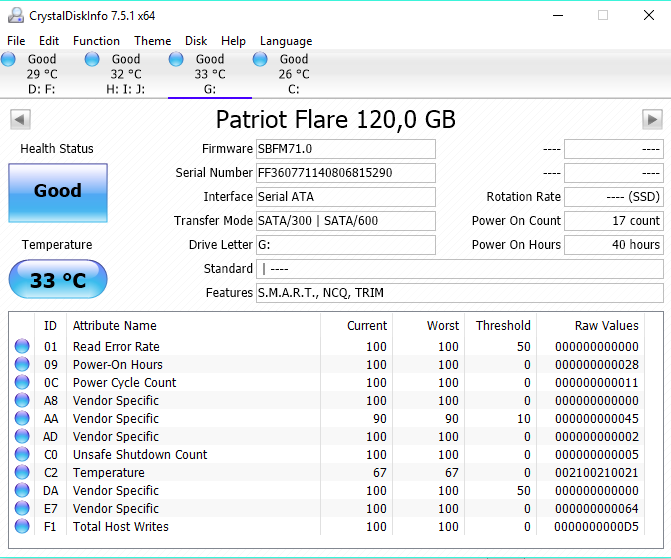Click the Serial Number field
This screenshot has height=559, width=671.
(x=346, y=173)
